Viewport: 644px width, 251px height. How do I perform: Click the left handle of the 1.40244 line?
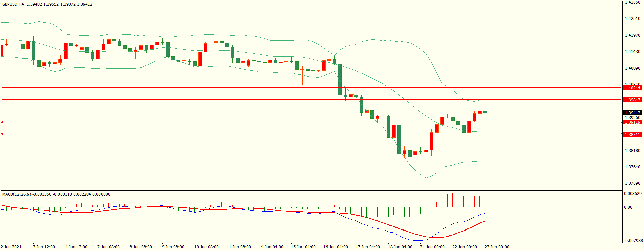coord(2,87)
